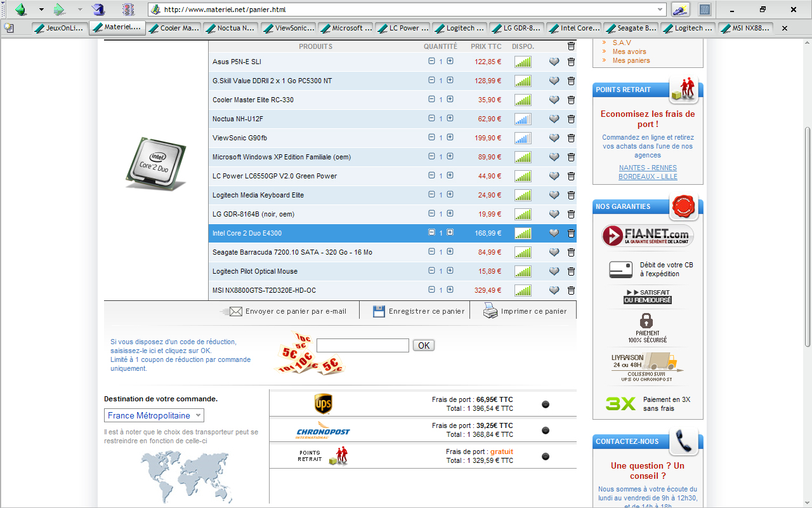Click the floppy disk save basket icon
This screenshot has width=812, height=508.
pos(379,311)
